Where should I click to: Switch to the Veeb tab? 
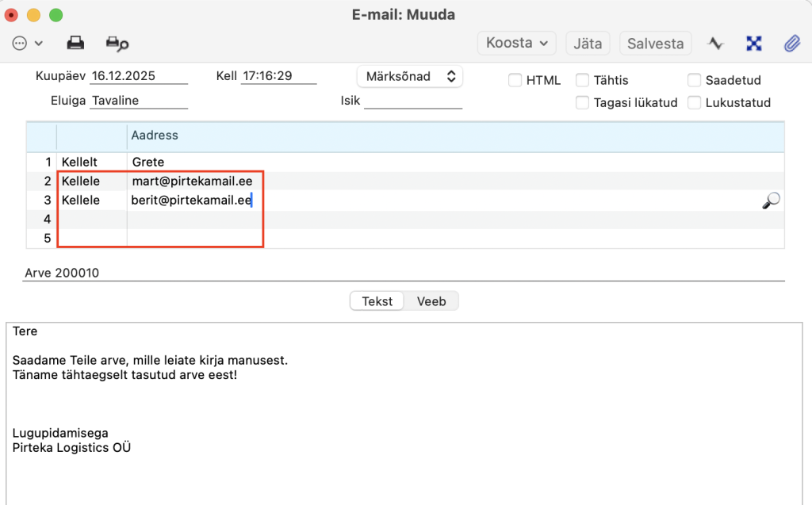coord(431,301)
